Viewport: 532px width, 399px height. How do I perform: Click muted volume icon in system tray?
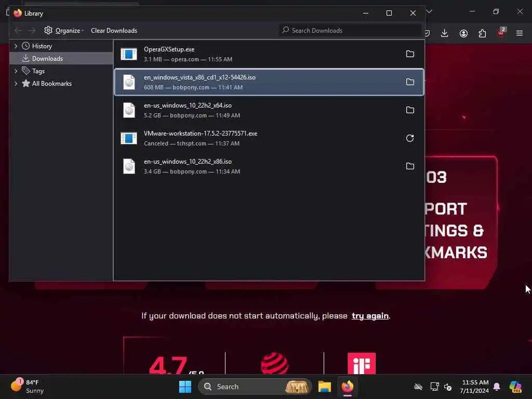tap(448, 387)
